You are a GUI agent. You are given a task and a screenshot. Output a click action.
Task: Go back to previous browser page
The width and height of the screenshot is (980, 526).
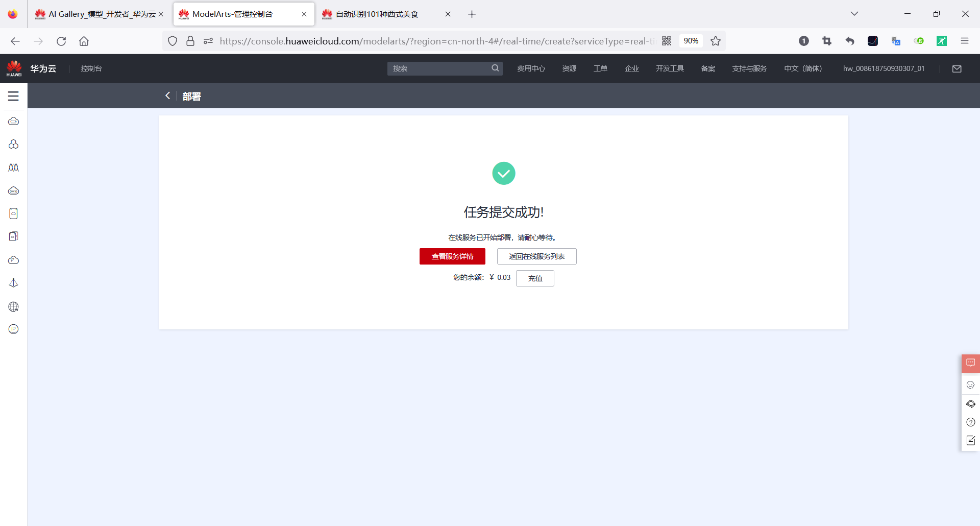[x=15, y=41]
